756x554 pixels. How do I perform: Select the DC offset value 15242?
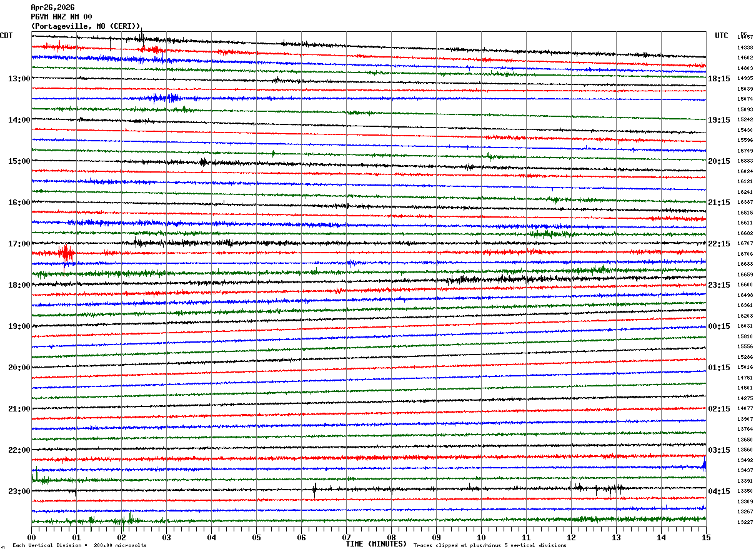tap(745, 120)
